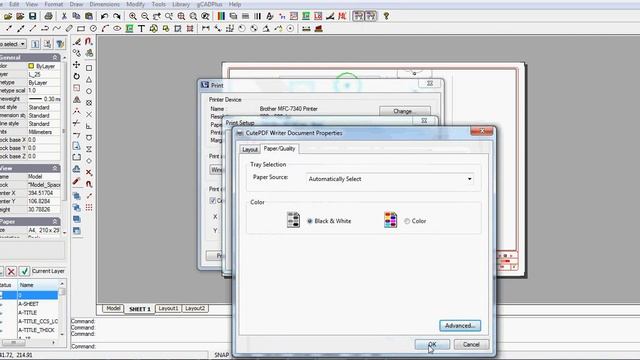Click Cancel in Document Properties dialog
Image resolution: width=640 pixels, height=360 pixels.
[x=471, y=344]
